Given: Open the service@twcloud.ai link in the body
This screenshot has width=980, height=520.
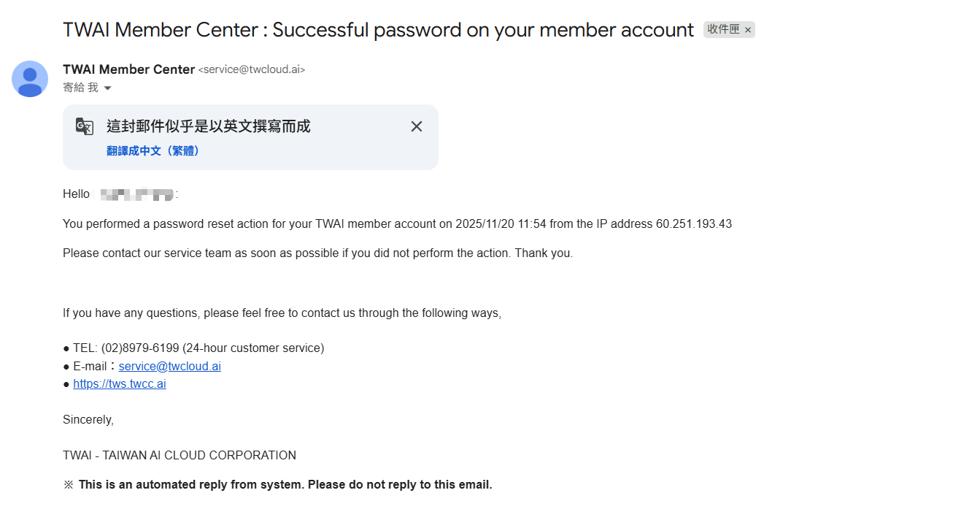Looking at the screenshot, I should coord(169,366).
